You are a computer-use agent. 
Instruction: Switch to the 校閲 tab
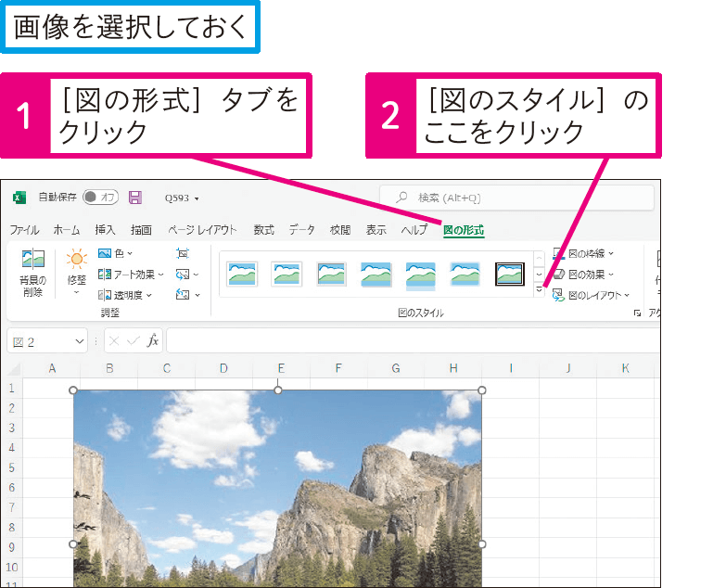(340, 230)
